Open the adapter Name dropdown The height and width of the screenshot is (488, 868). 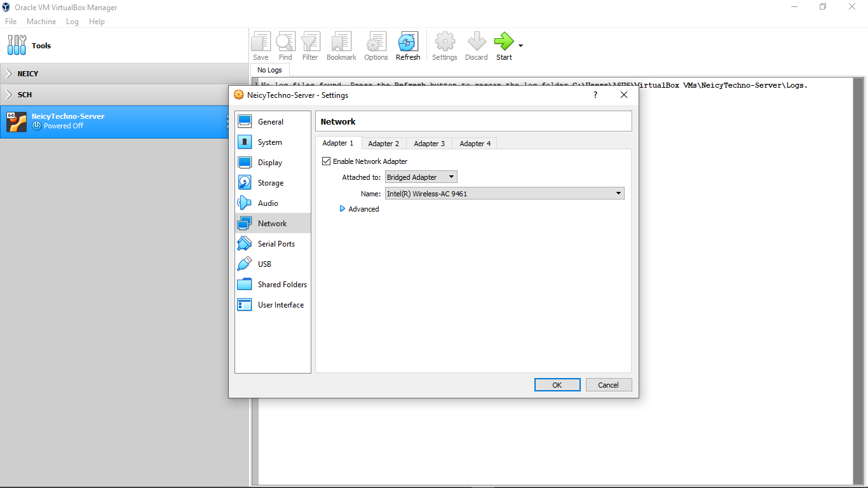(x=505, y=193)
